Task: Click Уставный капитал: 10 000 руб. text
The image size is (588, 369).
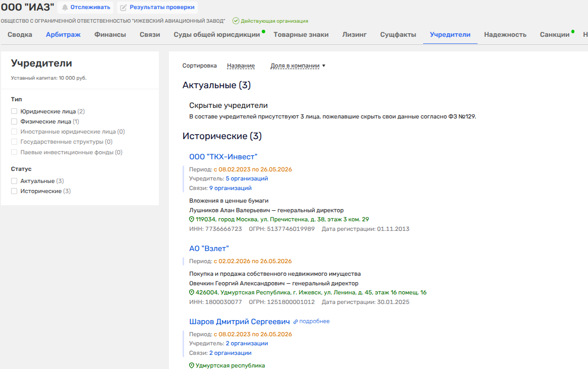Action: [49, 78]
